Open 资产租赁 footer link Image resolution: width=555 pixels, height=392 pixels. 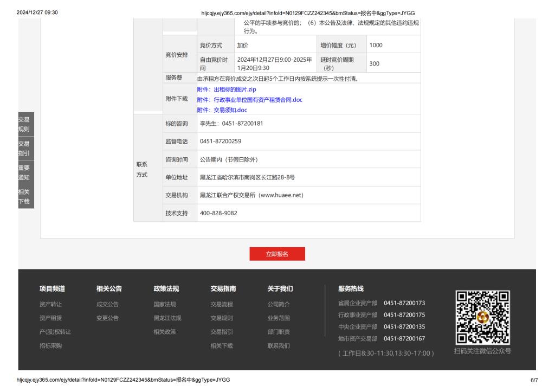50,318
